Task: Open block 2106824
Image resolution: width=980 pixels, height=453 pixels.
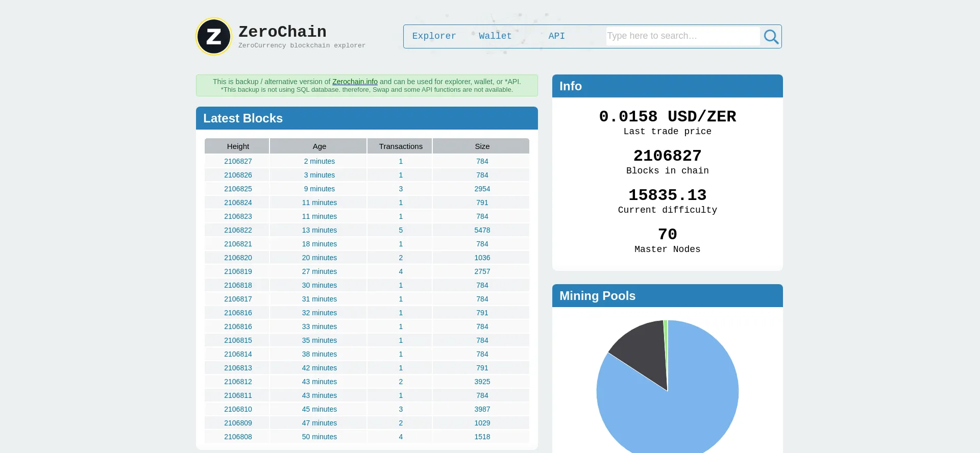Action: [x=238, y=203]
